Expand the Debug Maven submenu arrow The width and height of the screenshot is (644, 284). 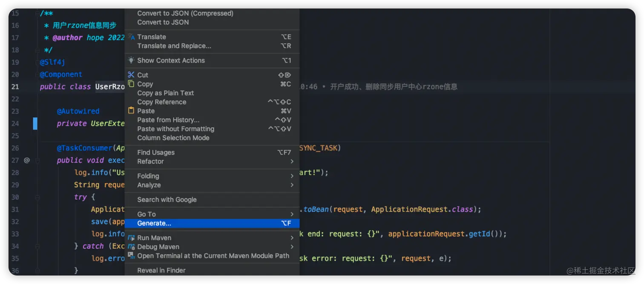click(x=292, y=247)
